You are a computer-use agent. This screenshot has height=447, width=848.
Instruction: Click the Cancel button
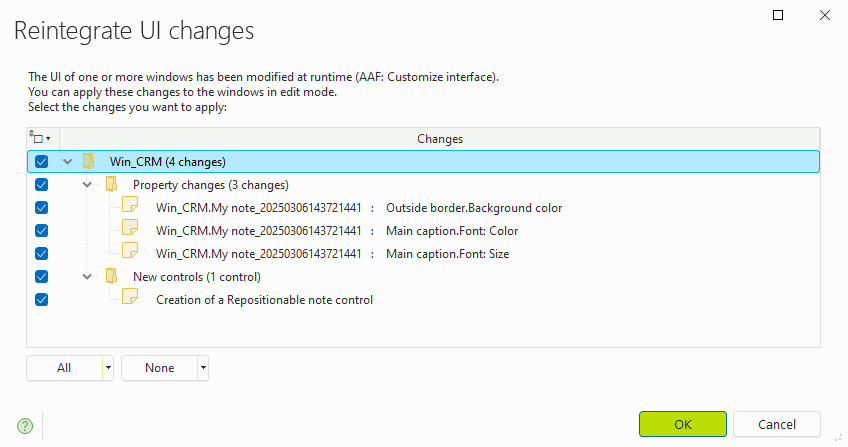tap(777, 424)
